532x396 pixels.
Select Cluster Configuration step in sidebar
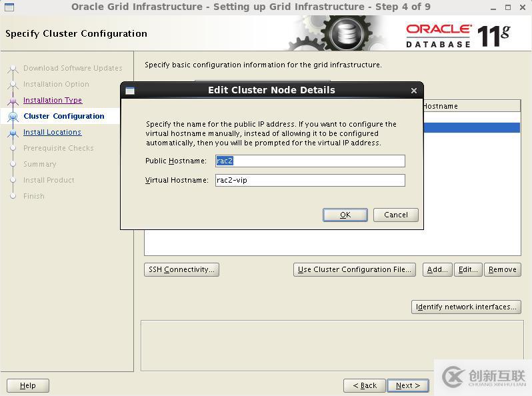coord(64,116)
